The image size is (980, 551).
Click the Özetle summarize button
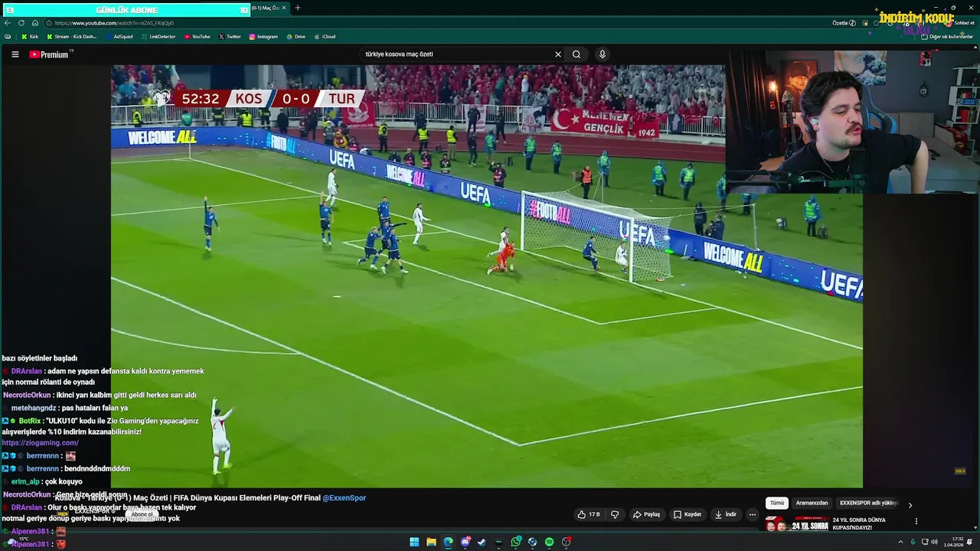pos(844,23)
